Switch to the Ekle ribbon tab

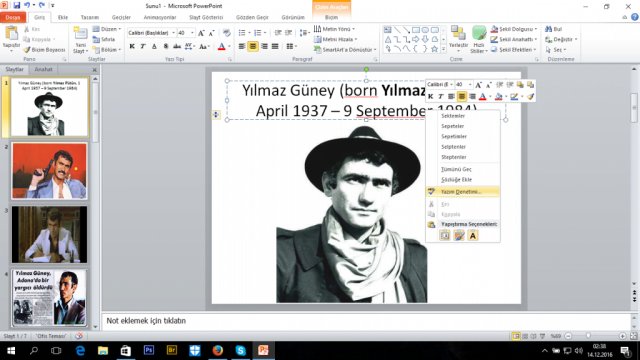click(63, 18)
